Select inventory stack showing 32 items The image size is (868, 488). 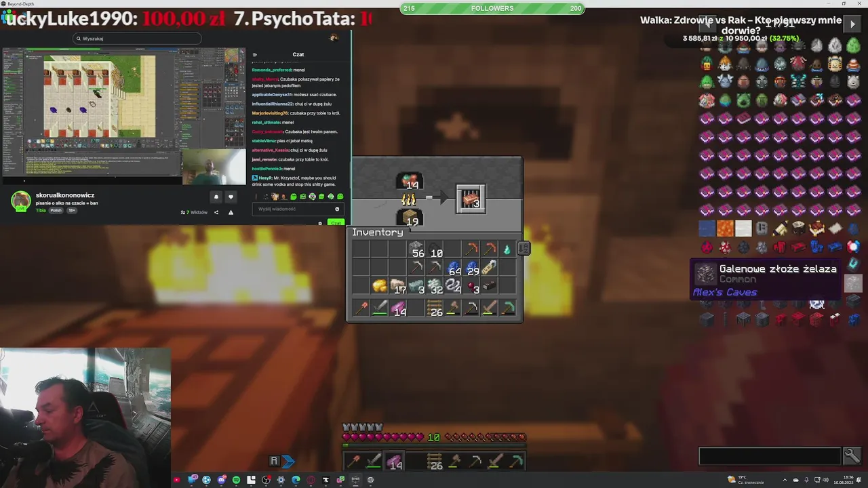[x=435, y=286]
